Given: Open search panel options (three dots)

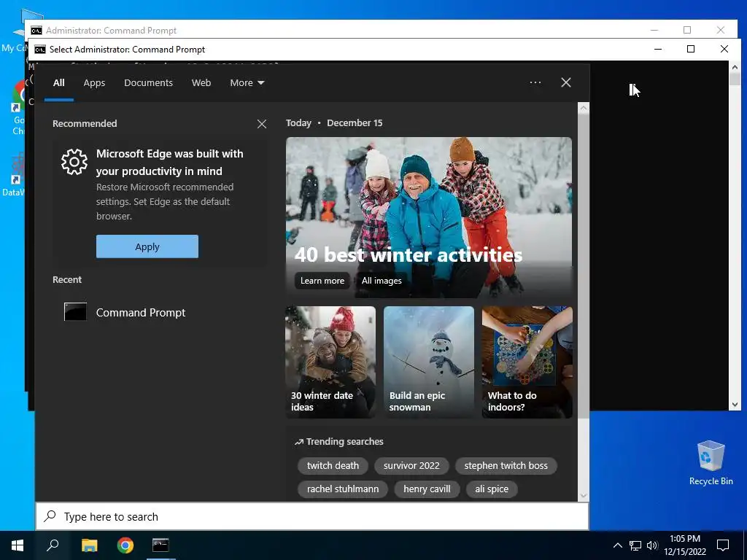Looking at the screenshot, I should click(535, 82).
